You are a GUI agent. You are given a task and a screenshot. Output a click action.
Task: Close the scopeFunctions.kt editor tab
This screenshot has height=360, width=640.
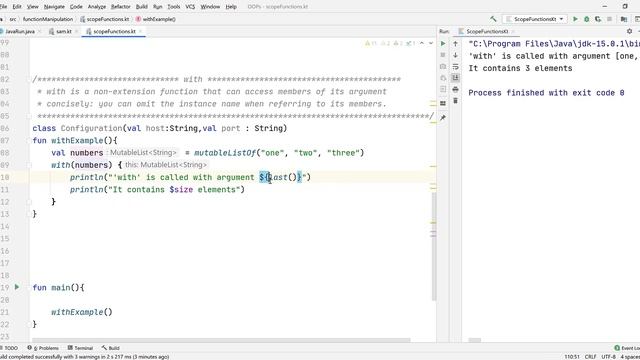coord(140,31)
